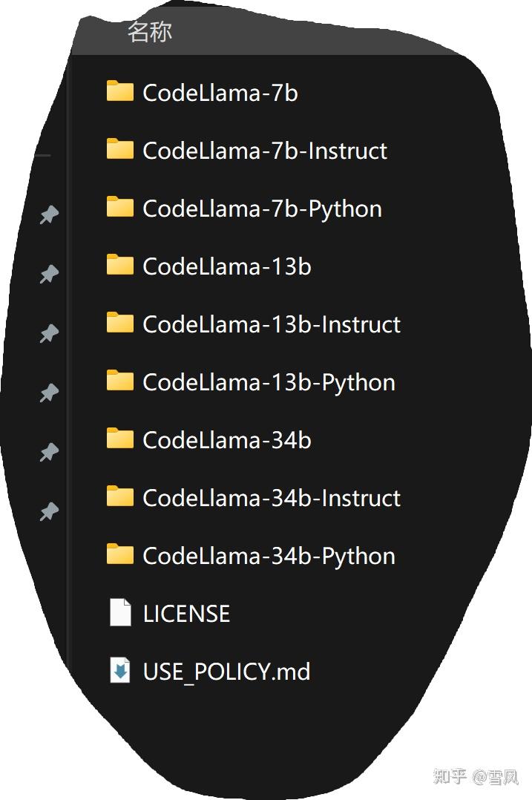Image resolution: width=532 pixels, height=800 pixels.
Task: Click the first pin icon in sidebar
Action: [49, 214]
